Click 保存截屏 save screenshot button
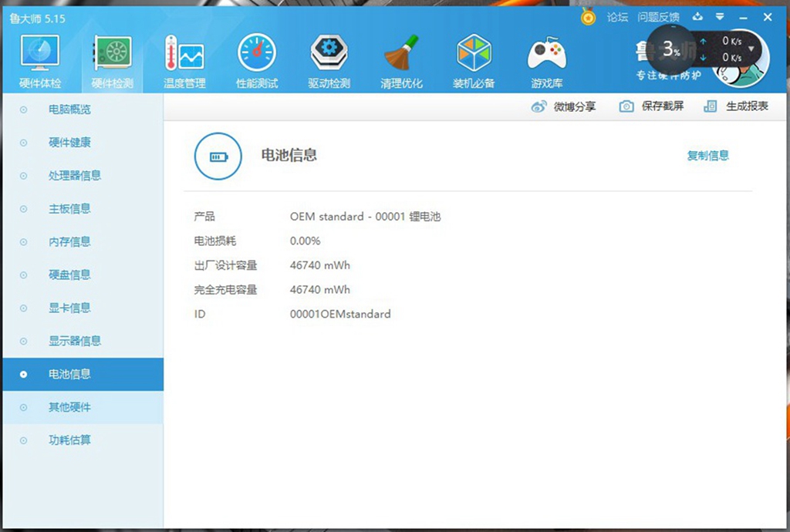This screenshot has height=532, width=790. (651, 106)
